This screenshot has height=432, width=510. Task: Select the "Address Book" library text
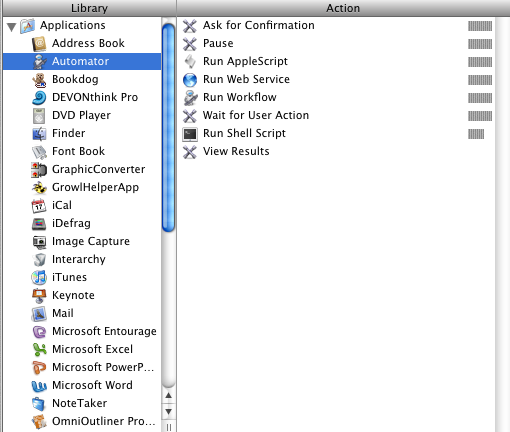tap(88, 43)
